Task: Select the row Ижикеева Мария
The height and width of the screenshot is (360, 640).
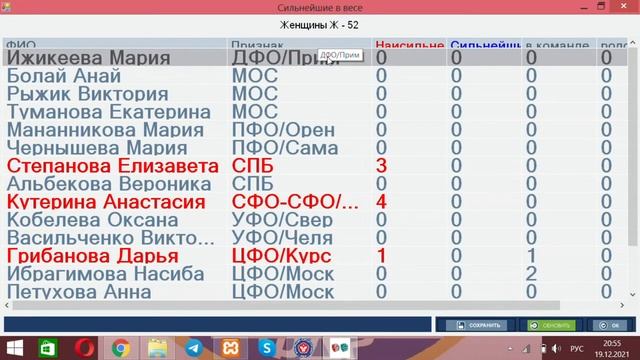Action: 315,58
